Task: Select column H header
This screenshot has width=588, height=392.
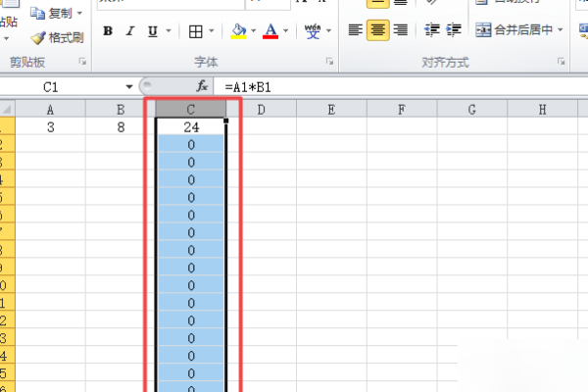Action: pyautogui.click(x=542, y=110)
